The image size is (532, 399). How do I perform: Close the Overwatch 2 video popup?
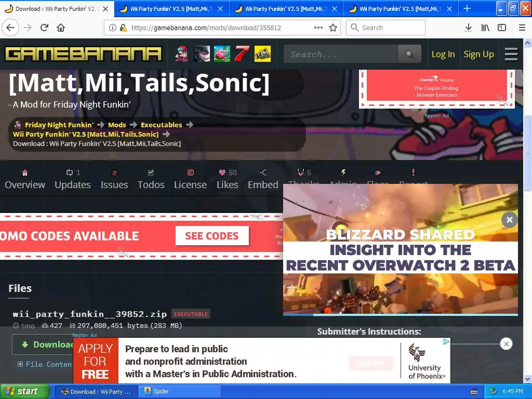pos(509,220)
